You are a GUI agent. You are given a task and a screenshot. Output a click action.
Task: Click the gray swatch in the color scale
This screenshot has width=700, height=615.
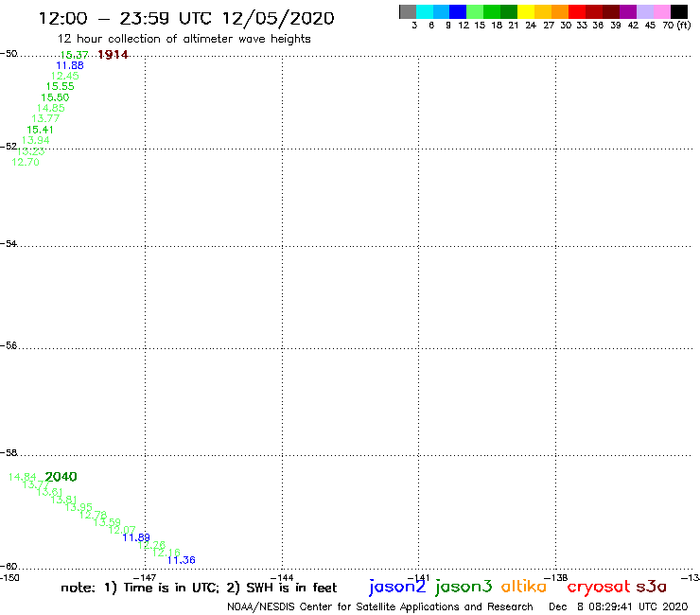click(x=408, y=11)
